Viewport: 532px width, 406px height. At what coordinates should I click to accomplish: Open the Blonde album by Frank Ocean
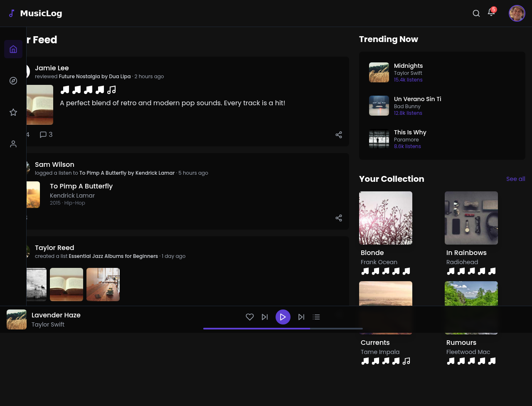click(x=386, y=218)
